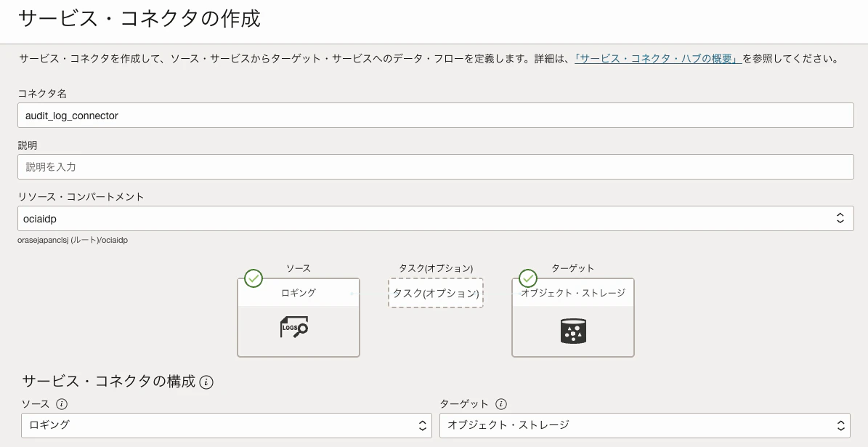This screenshot has width=868, height=447.
Task: Open the サービス・コネクタ・ハブの概要 link
Action: point(658,58)
